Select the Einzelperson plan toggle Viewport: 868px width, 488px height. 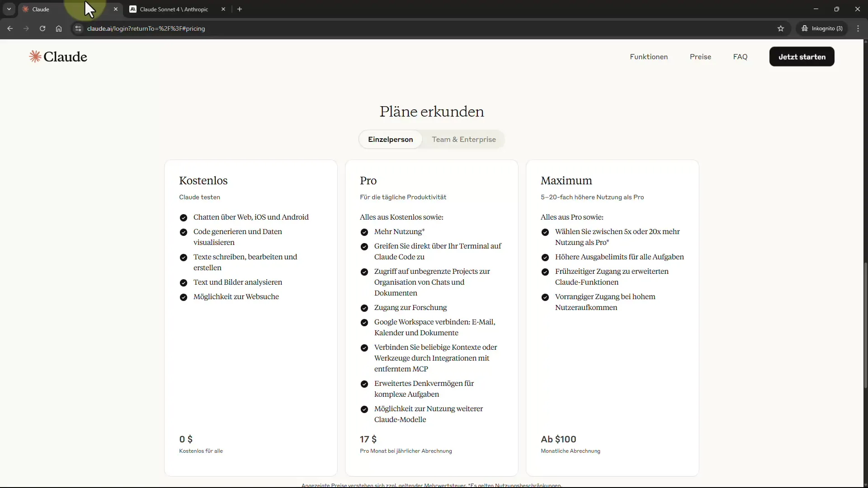390,139
